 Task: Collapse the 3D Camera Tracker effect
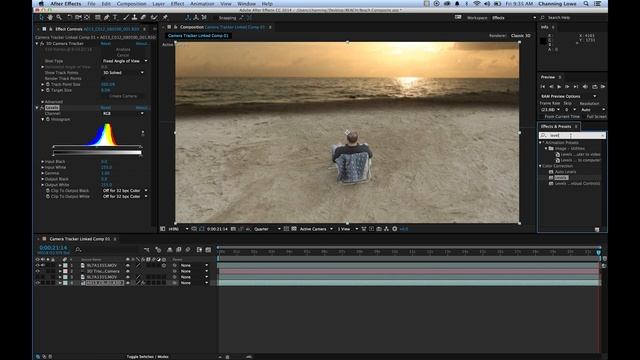[x=37, y=43]
